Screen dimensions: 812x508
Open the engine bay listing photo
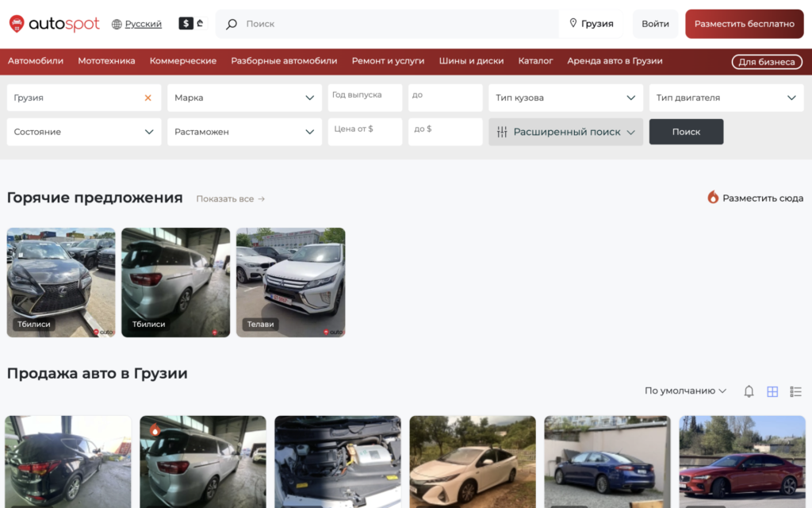338,462
